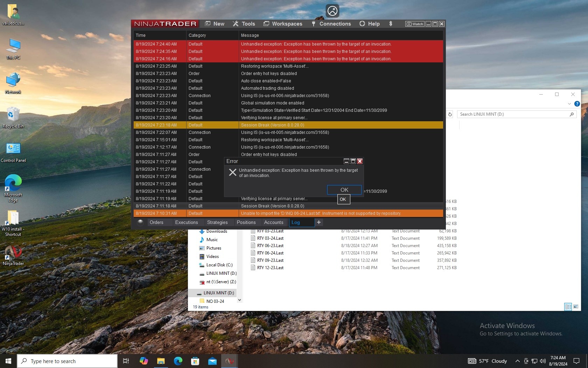Click OK in the Error dialog
This screenshot has width=588, height=368.
[x=344, y=190]
